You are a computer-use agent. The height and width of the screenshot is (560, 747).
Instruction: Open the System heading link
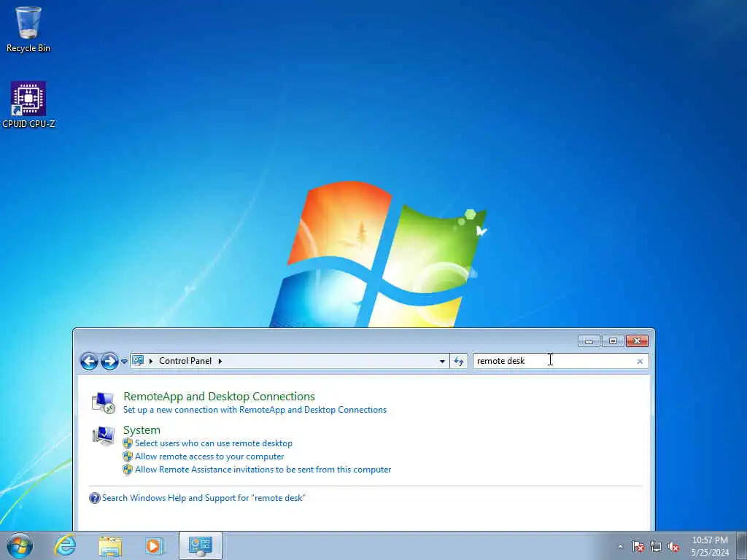click(x=142, y=430)
